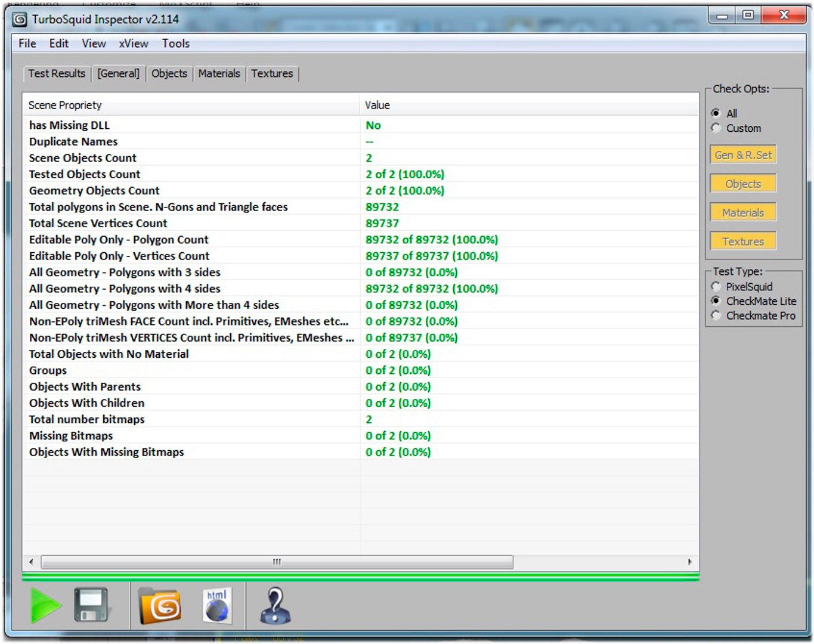Maximize the TurboSquid Inspector window
This screenshot has height=644, width=814.
click(x=748, y=16)
